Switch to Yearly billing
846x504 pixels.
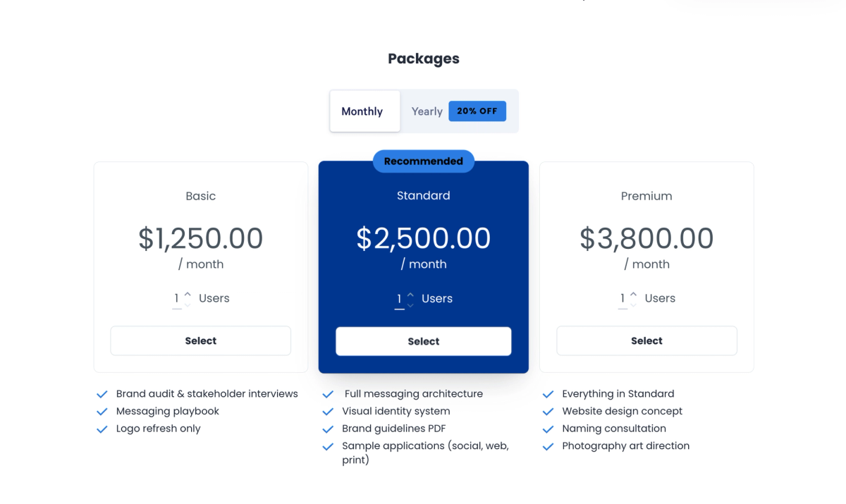(x=427, y=111)
